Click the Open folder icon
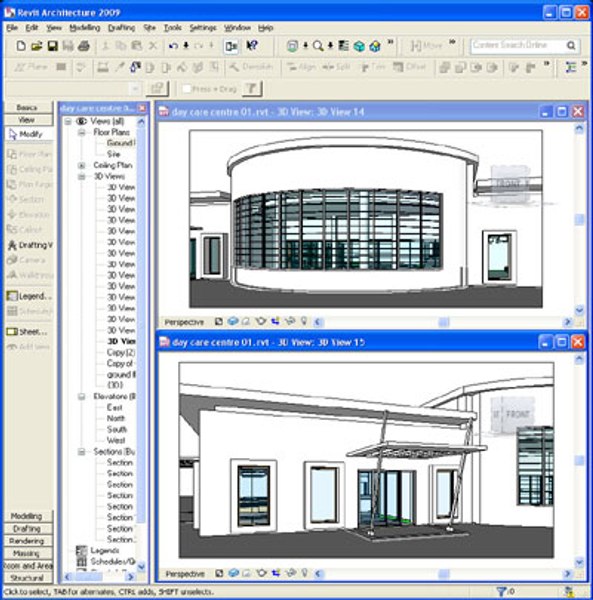The image size is (593, 600). (x=37, y=46)
